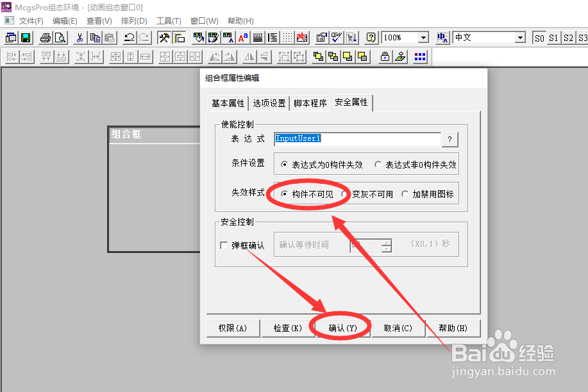This screenshot has width=588, height=392.
Task: Click the '?' button beside expression field
Action: [449, 140]
